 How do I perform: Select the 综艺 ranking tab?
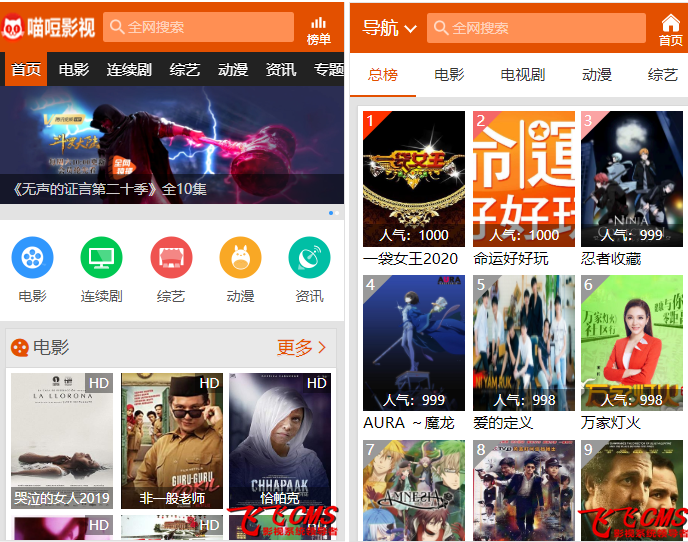click(663, 75)
